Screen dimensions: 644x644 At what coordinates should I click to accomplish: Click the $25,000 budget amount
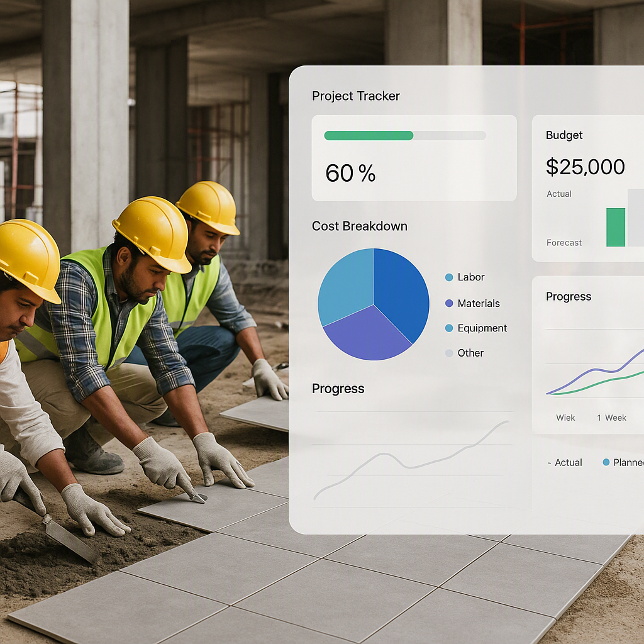click(x=586, y=167)
